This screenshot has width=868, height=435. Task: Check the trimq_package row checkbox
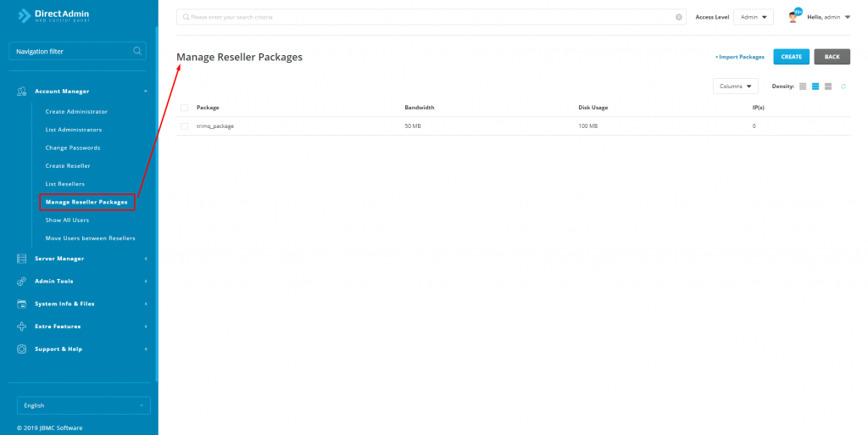pos(184,126)
